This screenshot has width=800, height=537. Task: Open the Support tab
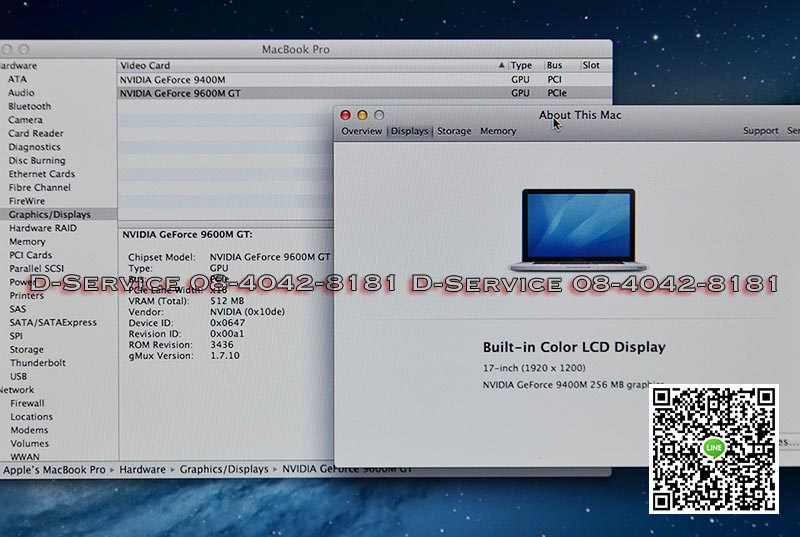coord(760,131)
